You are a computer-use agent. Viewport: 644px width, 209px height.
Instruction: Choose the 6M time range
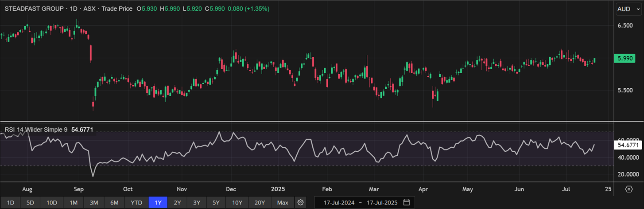pos(114,203)
